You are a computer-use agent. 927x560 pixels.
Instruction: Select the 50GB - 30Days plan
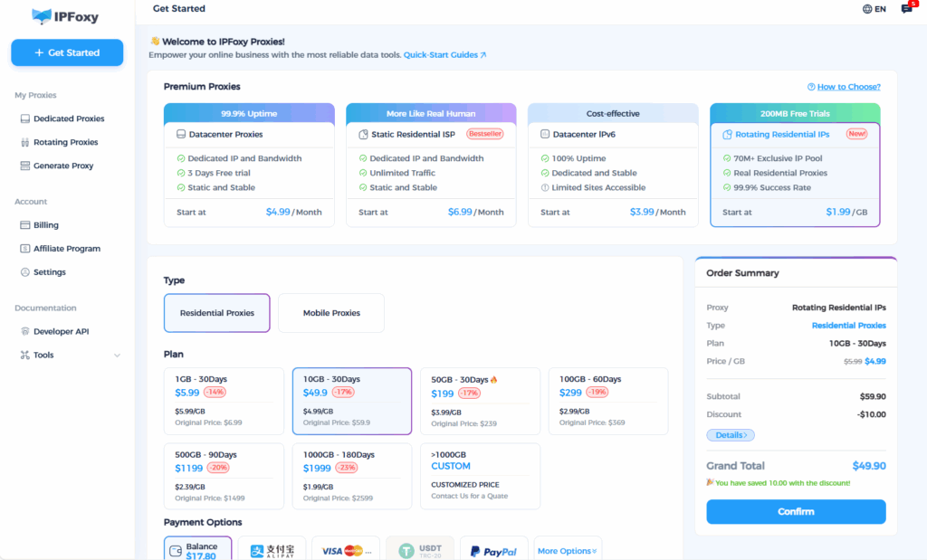pos(480,401)
